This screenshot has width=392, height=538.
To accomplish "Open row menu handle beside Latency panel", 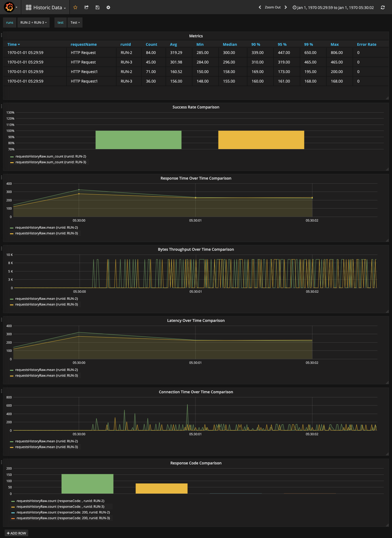I will [x=2, y=320].
